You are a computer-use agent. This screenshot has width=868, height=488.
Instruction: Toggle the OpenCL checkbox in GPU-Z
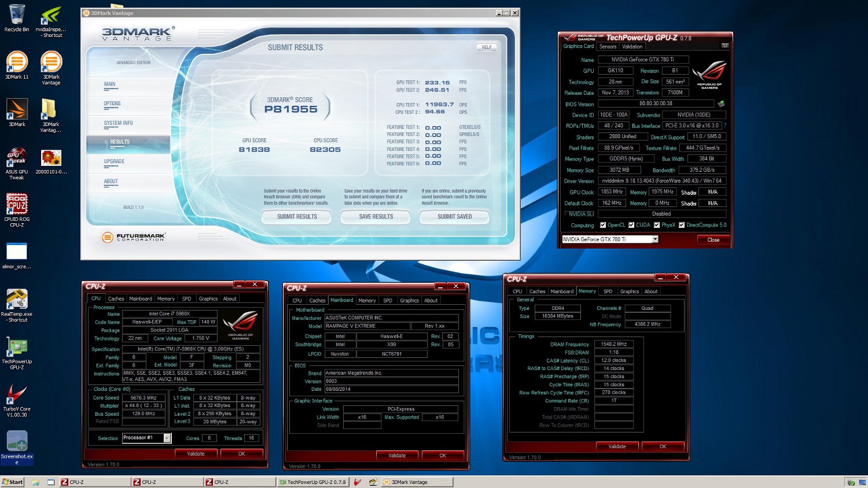[603, 225]
